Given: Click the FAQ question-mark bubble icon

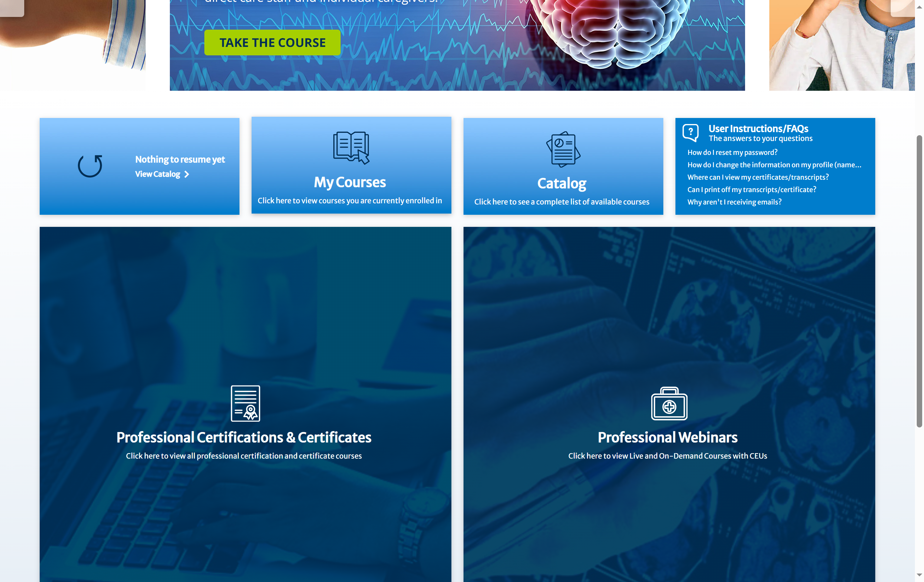Looking at the screenshot, I should pos(690,133).
